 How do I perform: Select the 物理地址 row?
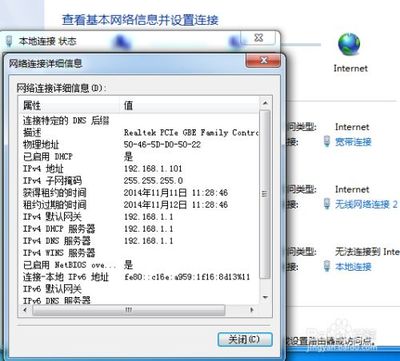point(139,144)
